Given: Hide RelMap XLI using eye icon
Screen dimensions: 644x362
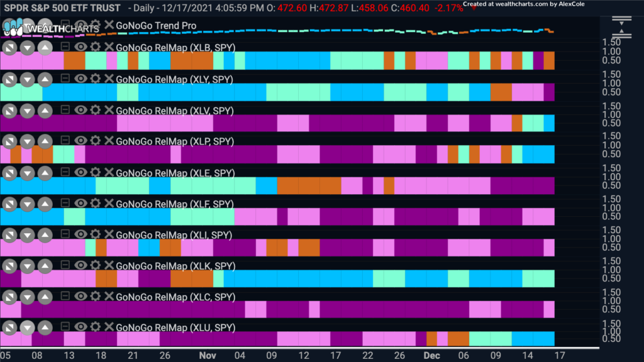Looking at the screenshot, I should coord(80,234).
